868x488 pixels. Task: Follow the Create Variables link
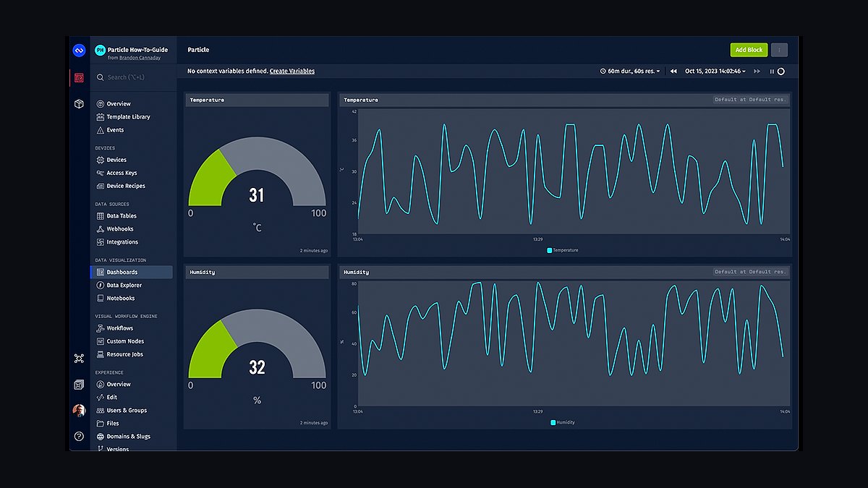pyautogui.click(x=292, y=72)
